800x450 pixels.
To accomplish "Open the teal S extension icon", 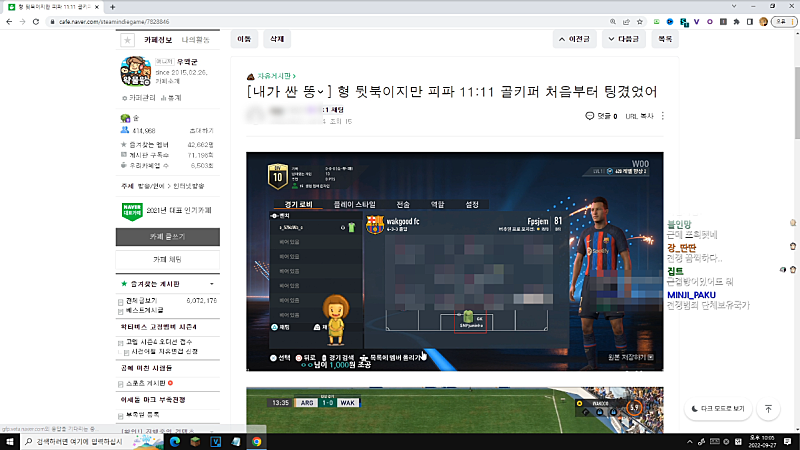I will [684, 22].
